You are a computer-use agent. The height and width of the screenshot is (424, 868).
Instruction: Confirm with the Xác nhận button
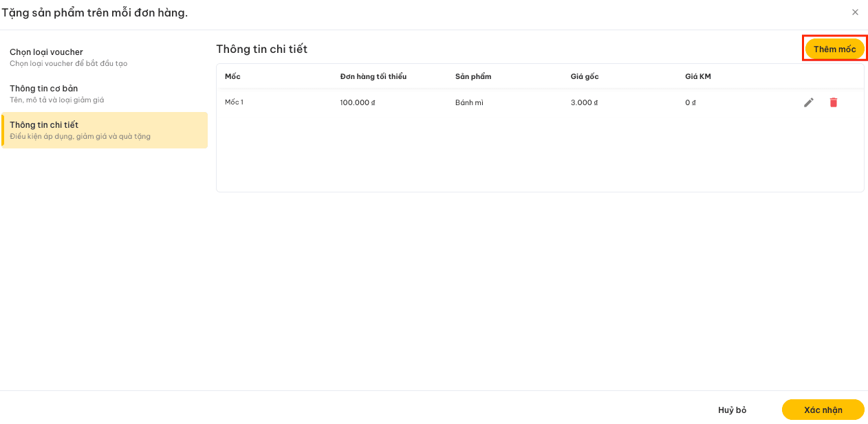(x=823, y=410)
